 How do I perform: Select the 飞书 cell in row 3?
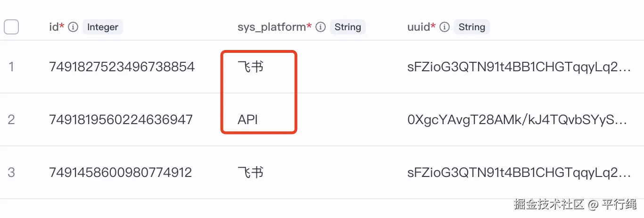[x=250, y=173]
